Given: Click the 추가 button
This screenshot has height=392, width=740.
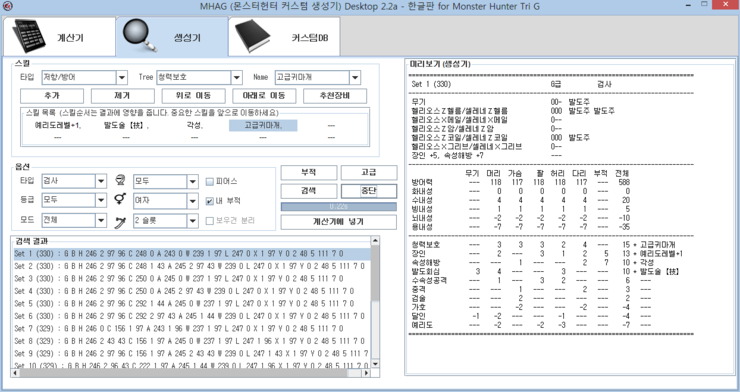Looking at the screenshot, I should point(52,96).
